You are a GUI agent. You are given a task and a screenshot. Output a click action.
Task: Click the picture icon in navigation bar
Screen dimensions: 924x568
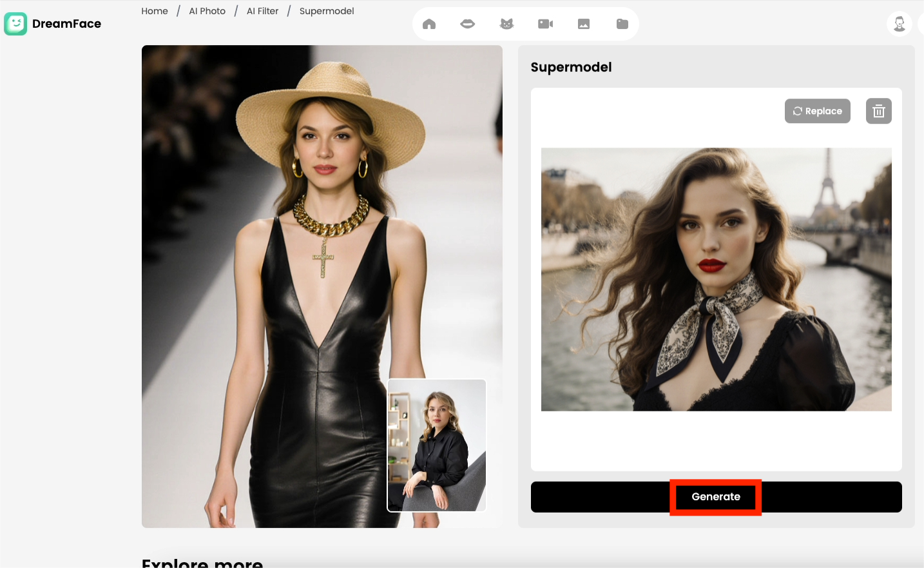584,24
